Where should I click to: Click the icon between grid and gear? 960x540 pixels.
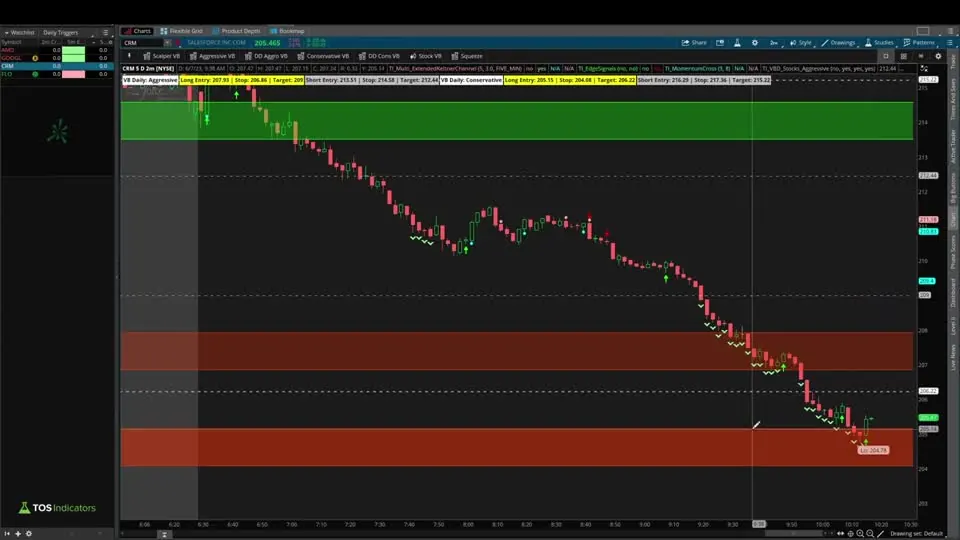point(921,56)
